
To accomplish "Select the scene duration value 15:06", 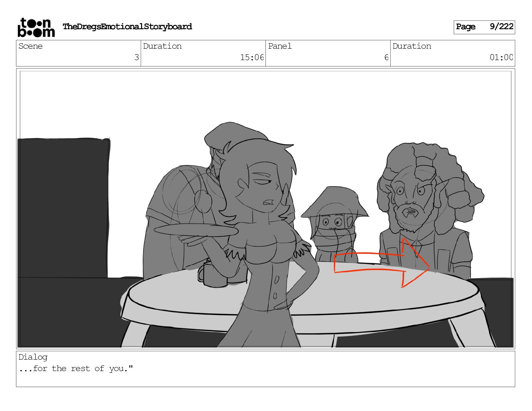I will [252, 57].
